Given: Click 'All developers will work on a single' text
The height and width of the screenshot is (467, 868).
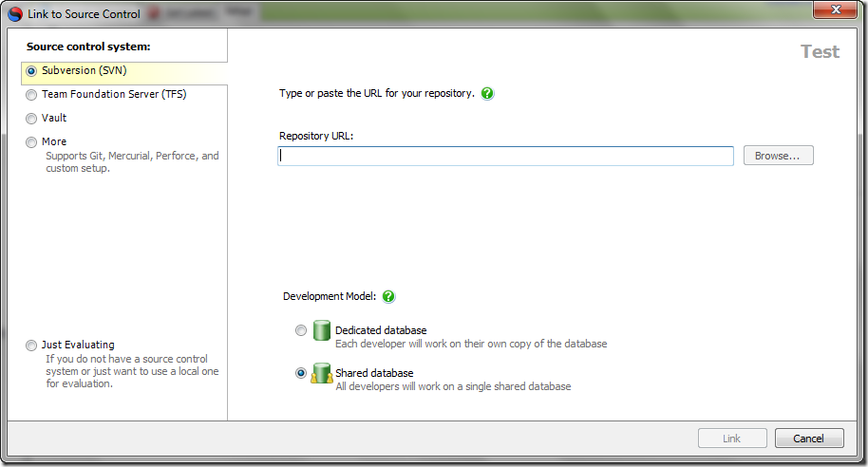Looking at the screenshot, I should tap(453, 386).
